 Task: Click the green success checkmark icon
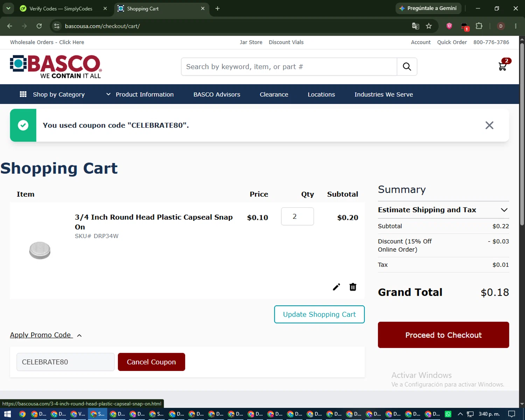point(23,125)
